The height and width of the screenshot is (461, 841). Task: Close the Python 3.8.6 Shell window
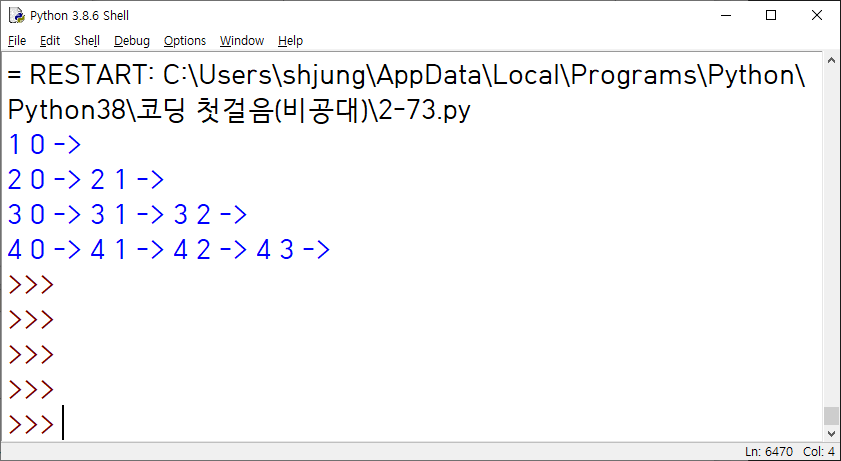click(x=816, y=16)
